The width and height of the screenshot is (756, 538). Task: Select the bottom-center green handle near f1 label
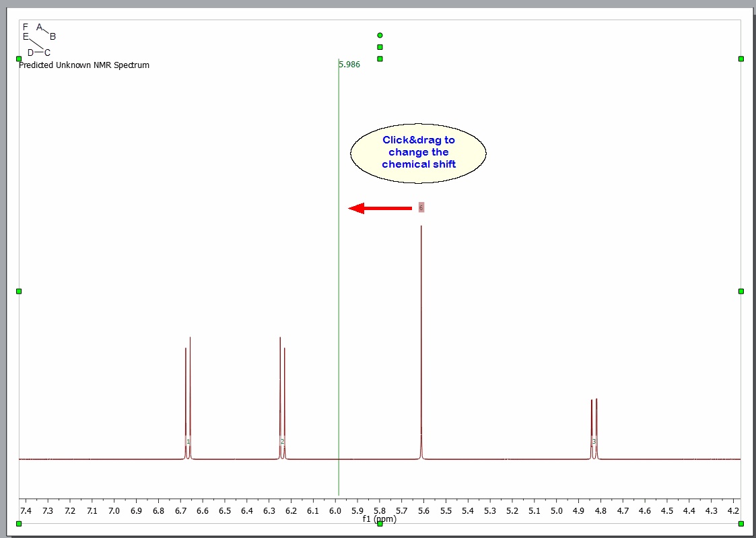point(380,524)
